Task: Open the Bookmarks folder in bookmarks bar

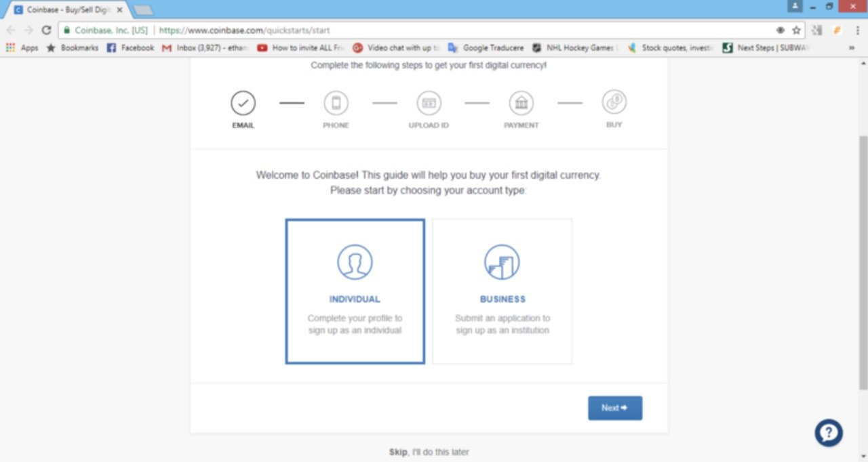Action: point(72,48)
